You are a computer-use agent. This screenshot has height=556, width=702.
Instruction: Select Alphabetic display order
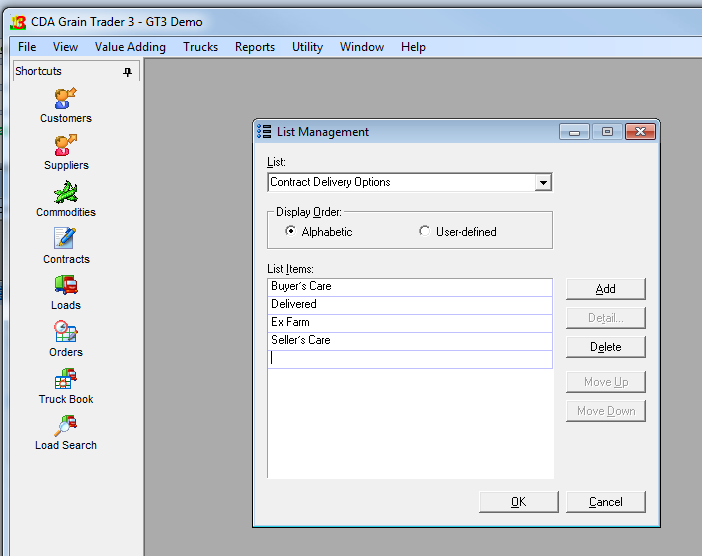coord(291,232)
